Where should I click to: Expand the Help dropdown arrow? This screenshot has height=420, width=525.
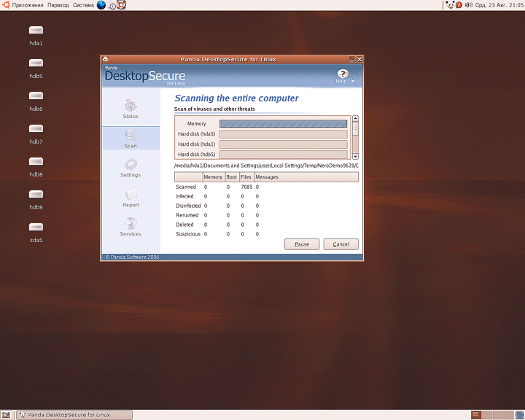click(353, 81)
